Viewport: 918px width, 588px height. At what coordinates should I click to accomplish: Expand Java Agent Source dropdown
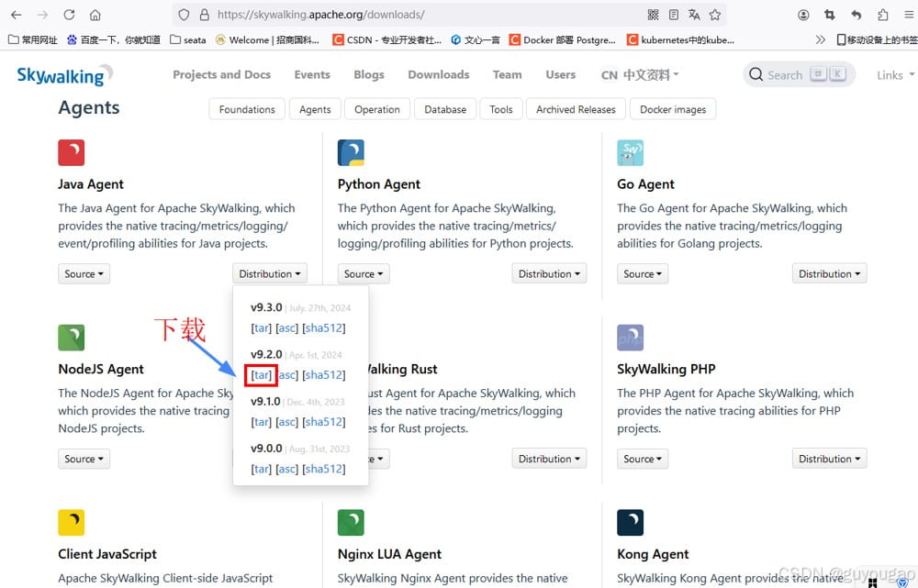pos(84,273)
